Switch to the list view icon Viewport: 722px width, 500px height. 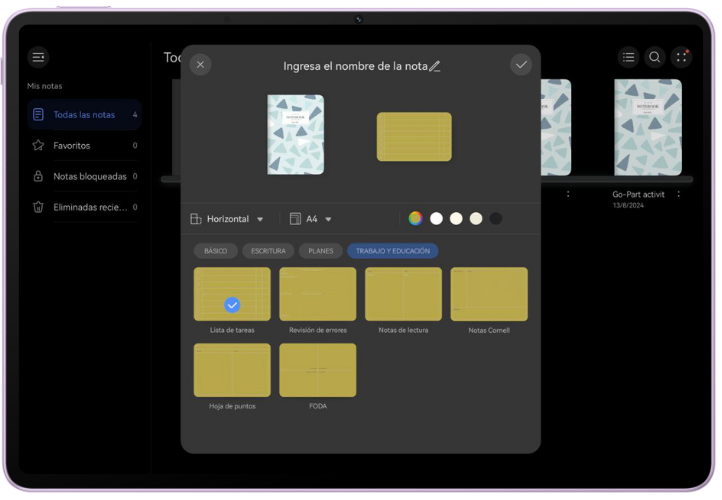(627, 57)
